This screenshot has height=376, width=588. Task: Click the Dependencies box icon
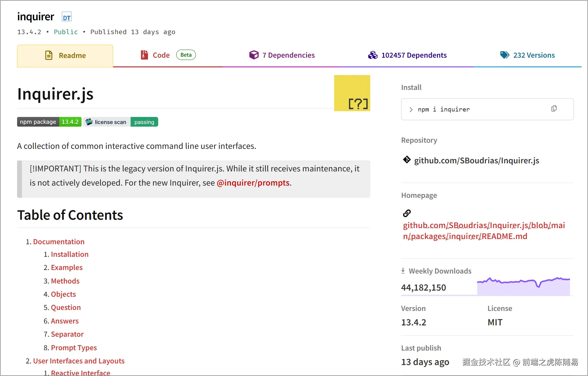click(x=254, y=55)
